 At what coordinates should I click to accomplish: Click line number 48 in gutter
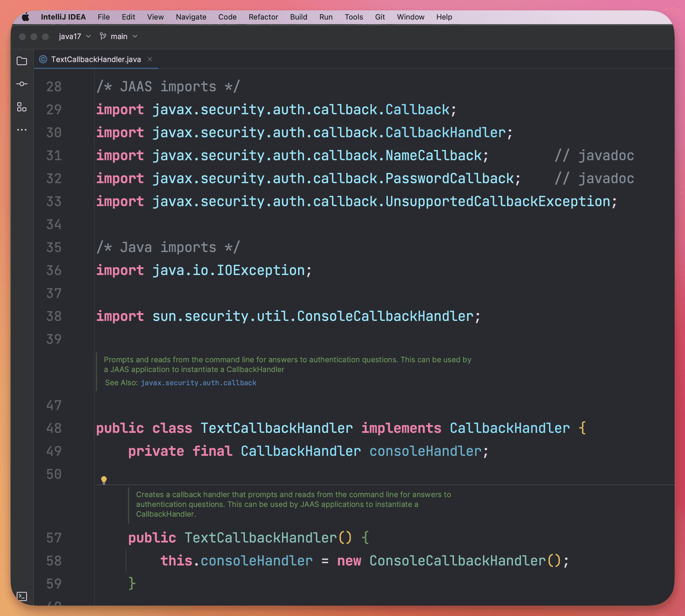click(54, 428)
